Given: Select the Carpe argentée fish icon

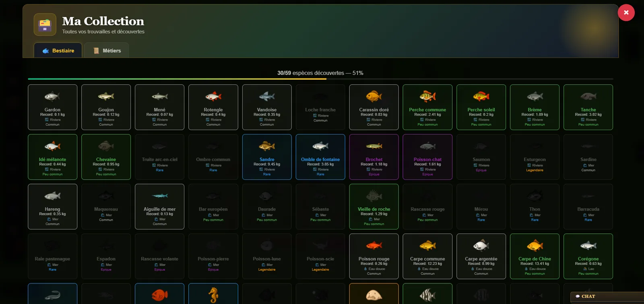Looking at the screenshot, I should (481, 246).
